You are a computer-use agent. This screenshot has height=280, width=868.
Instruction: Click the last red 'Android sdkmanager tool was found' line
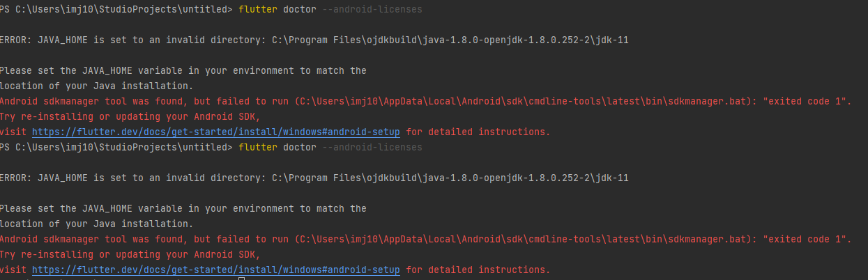[x=426, y=239]
